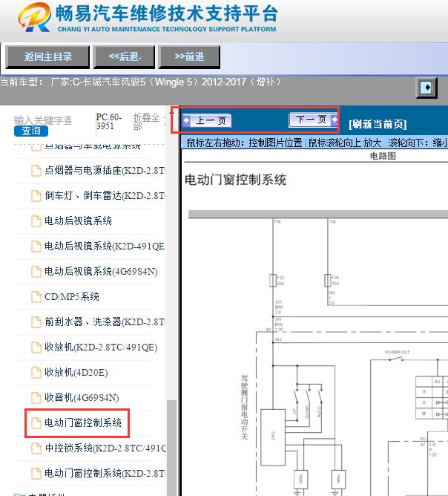Refresh page via 刷新当前页 link
The image size is (448, 496).
(378, 124)
